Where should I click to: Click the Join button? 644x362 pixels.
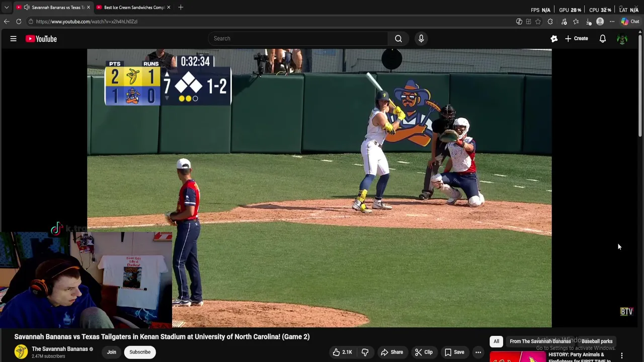(111, 352)
